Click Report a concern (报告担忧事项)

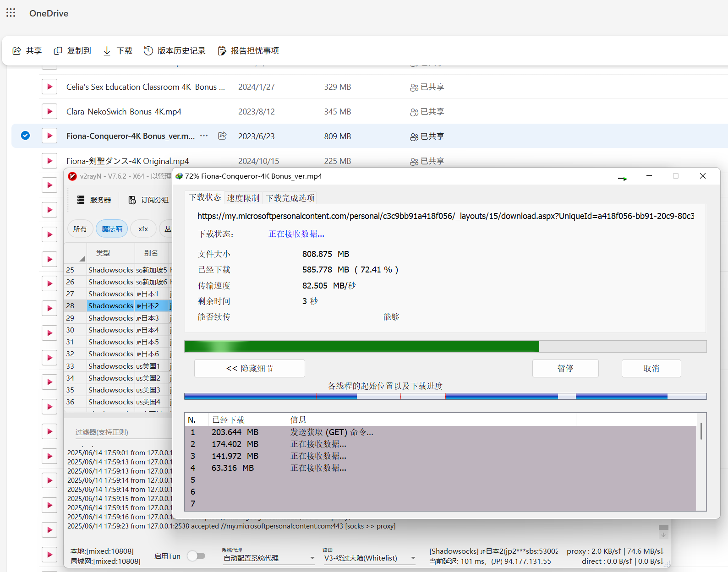(x=248, y=51)
